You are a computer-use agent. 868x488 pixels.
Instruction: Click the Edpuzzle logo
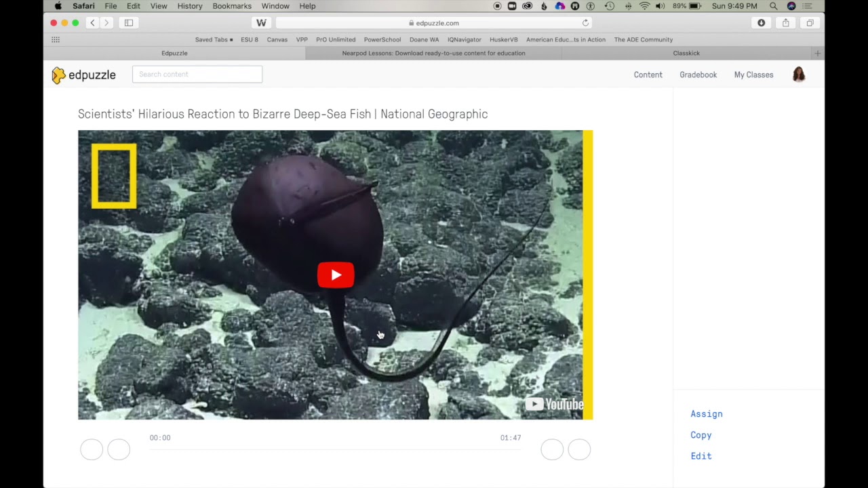(83, 75)
